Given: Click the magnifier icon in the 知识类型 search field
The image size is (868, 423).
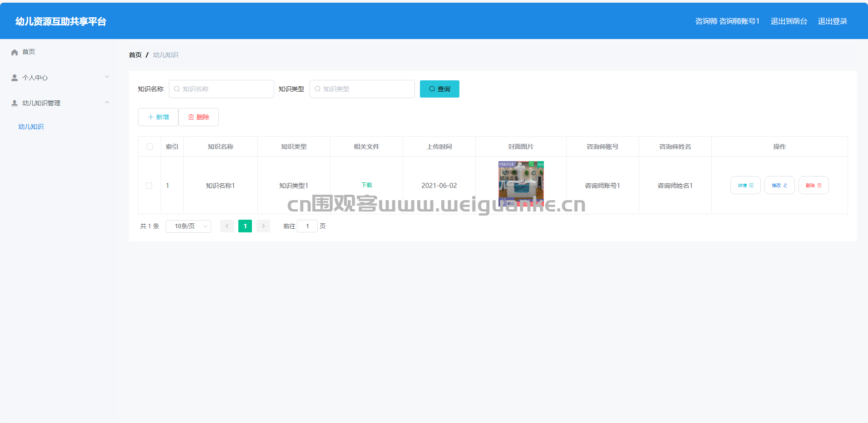Looking at the screenshot, I should [318, 89].
